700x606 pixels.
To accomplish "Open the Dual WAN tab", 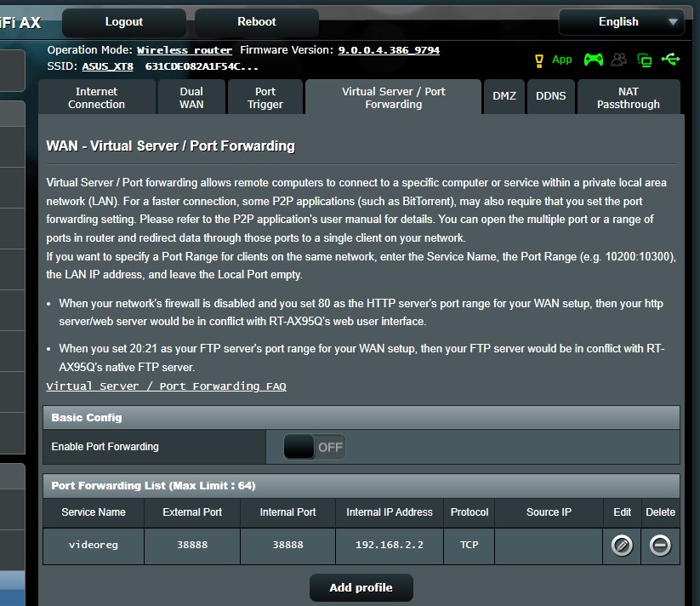I will (191, 96).
